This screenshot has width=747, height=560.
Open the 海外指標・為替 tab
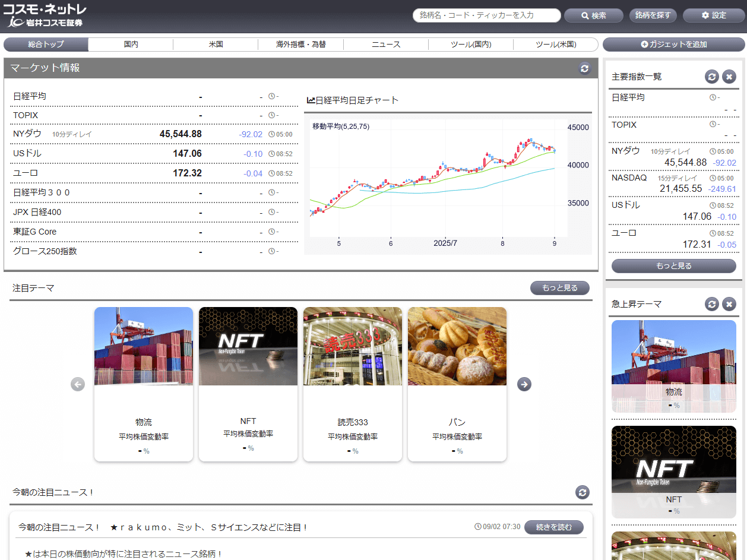point(300,45)
